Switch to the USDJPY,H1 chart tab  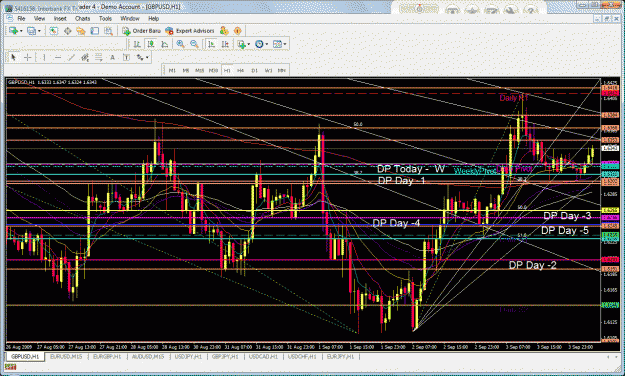[188, 357]
